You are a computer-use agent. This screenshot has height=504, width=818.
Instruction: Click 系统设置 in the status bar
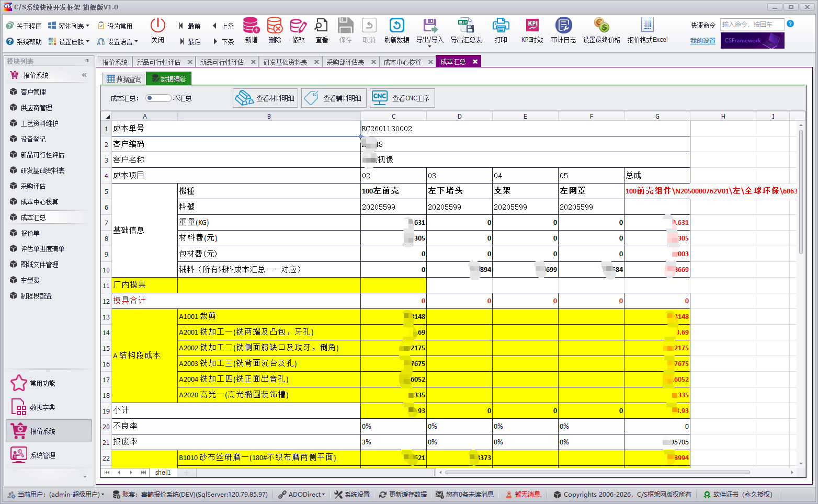[352, 494]
